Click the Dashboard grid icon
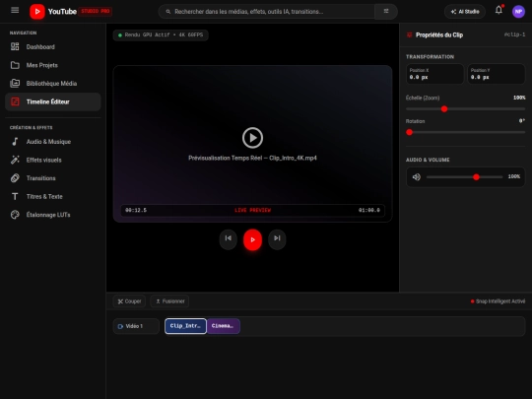532x399 pixels. pyautogui.click(x=15, y=47)
